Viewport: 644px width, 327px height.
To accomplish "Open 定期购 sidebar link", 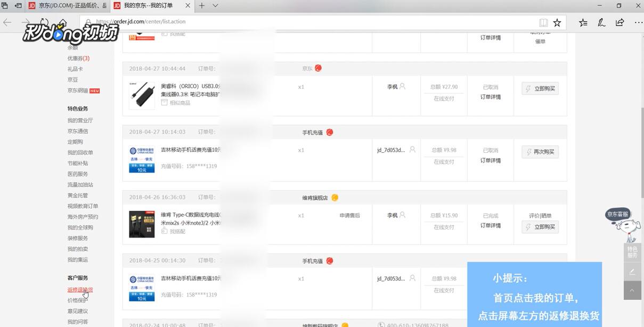I will (x=75, y=142).
